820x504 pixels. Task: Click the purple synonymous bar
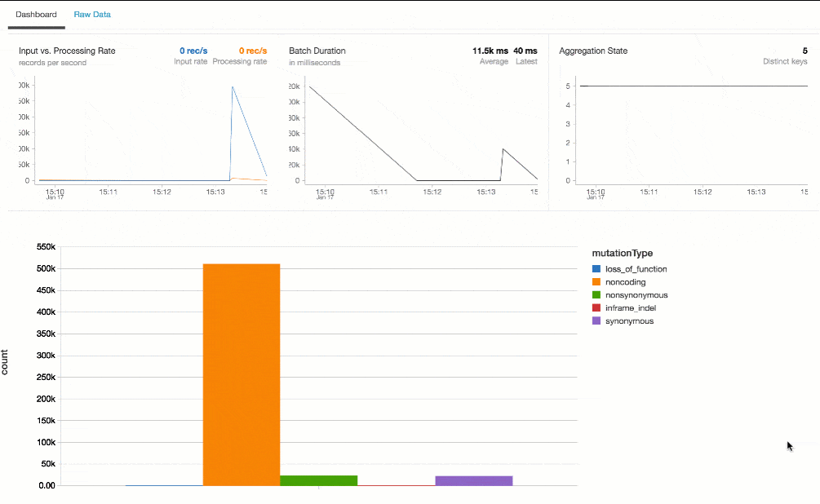[473, 480]
